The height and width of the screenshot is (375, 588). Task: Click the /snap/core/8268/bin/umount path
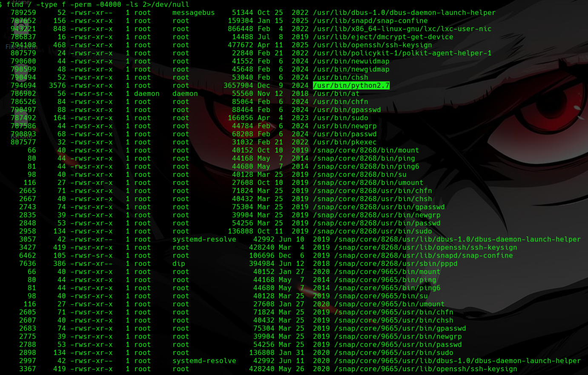click(368, 183)
